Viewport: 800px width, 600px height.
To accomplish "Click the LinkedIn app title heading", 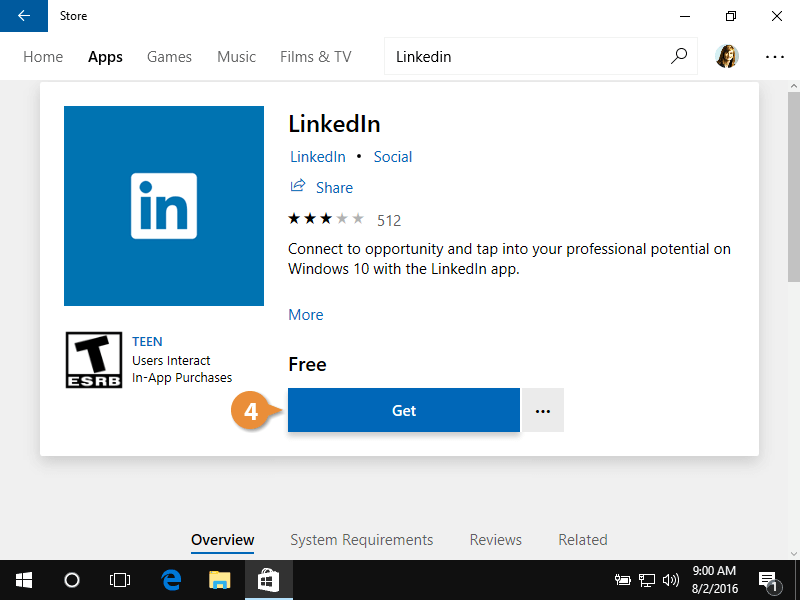I will click(x=334, y=124).
